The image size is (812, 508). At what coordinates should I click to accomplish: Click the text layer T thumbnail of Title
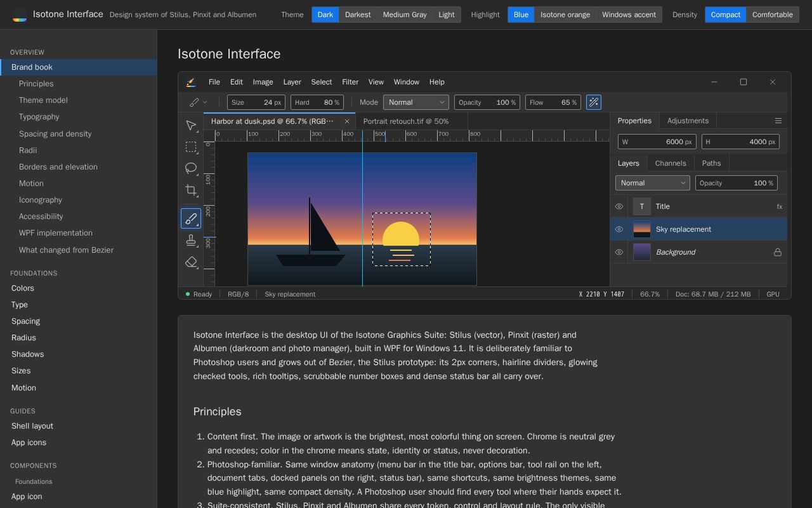[x=642, y=206]
